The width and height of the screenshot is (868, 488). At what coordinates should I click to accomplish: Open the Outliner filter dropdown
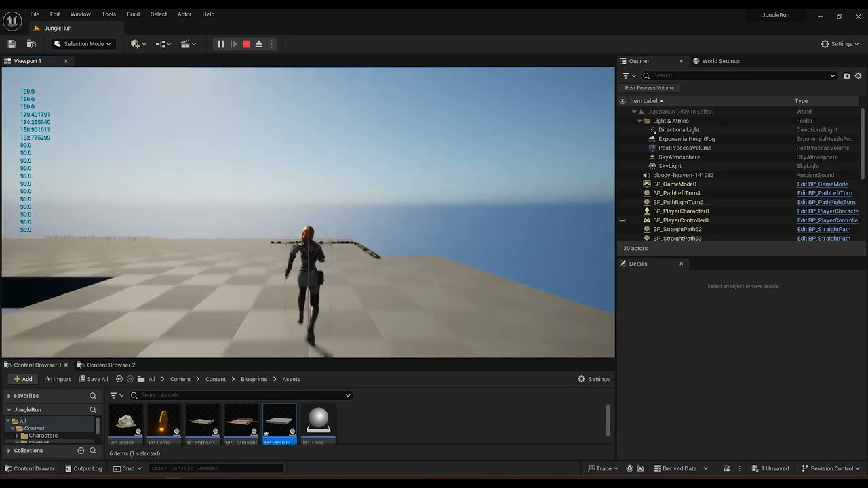click(x=629, y=76)
